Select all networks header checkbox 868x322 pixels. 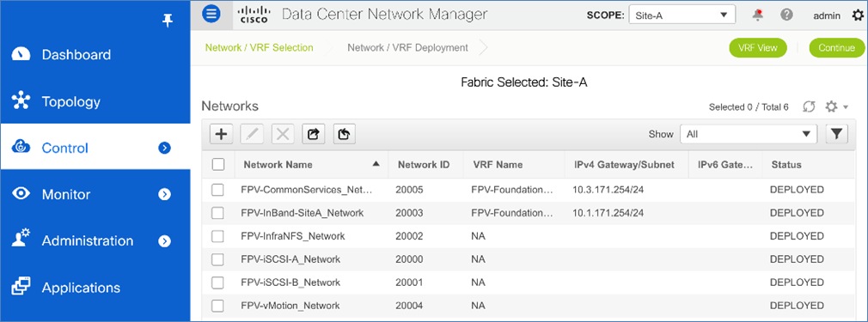pyautogui.click(x=218, y=164)
